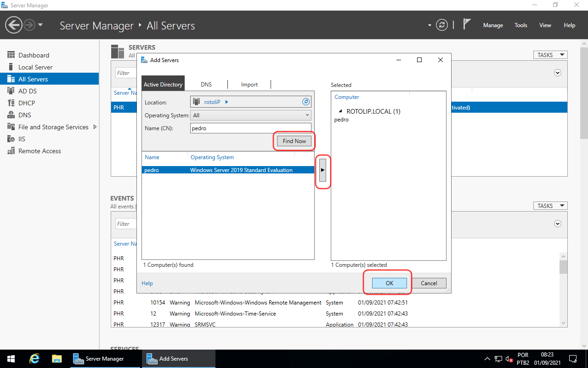Refresh Server Manager using the refresh icon
This screenshot has width=588, height=368.
click(x=441, y=25)
